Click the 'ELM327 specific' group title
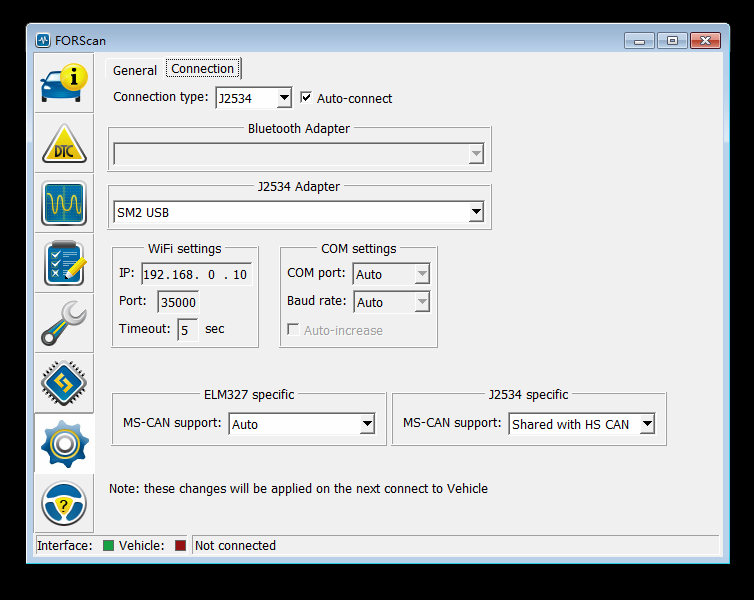 pyautogui.click(x=249, y=394)
